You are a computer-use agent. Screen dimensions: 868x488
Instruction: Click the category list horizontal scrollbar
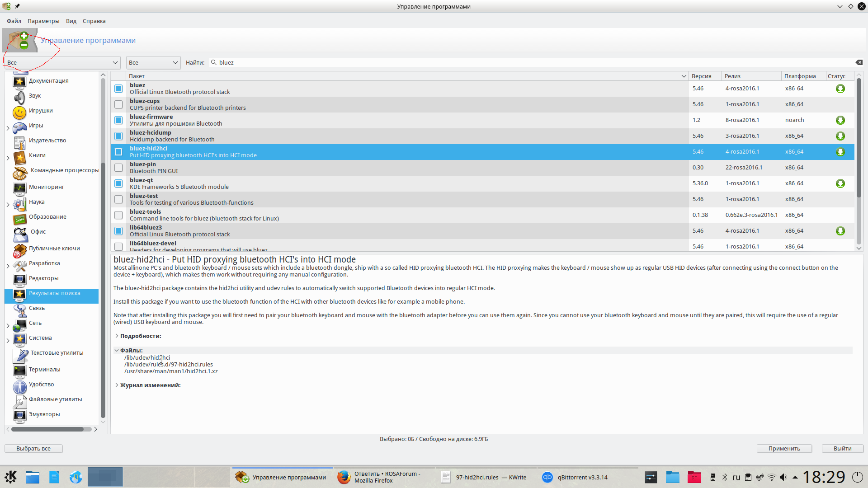pos(47,429)
